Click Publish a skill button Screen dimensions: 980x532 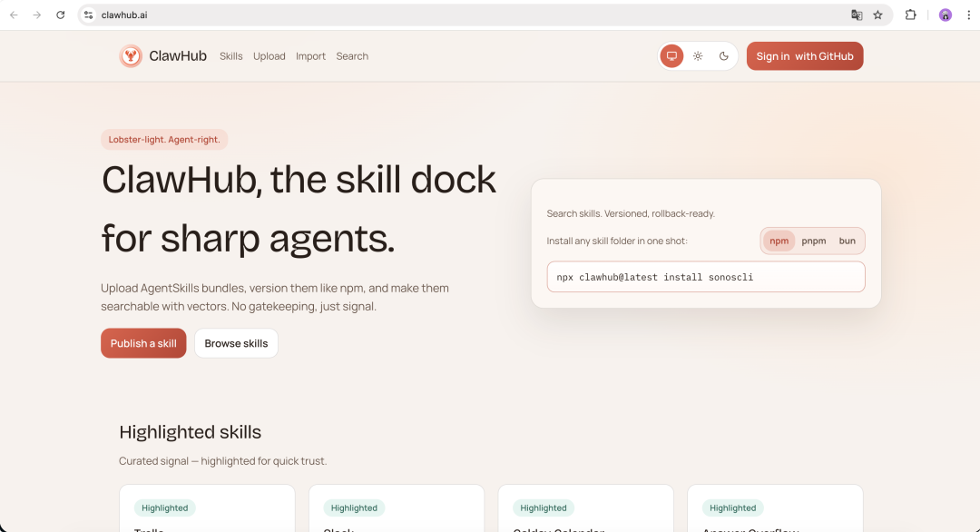[143, 343]
